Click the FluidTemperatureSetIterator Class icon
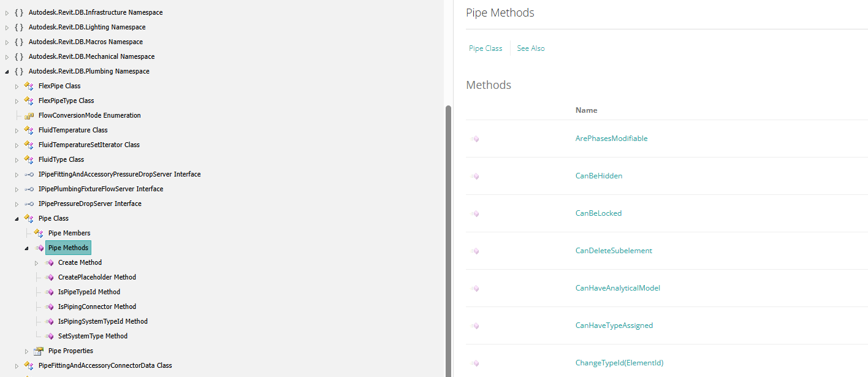Image resolution: width=868 pixels, height=377 pixels. click(x=29, y=145)
